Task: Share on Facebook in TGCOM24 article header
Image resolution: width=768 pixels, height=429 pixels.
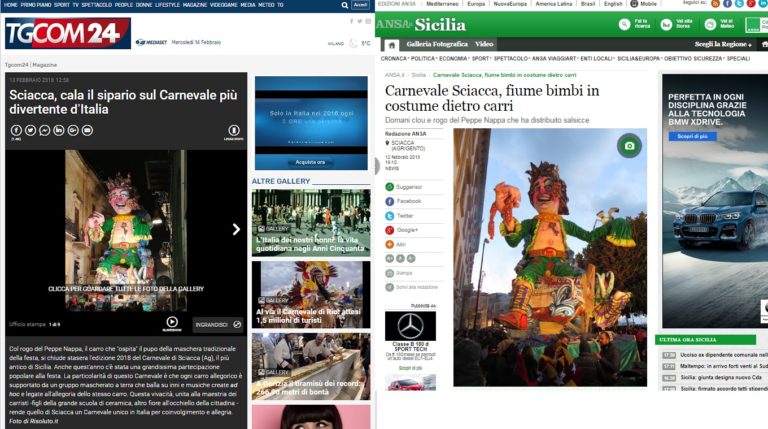Action: 16,130
